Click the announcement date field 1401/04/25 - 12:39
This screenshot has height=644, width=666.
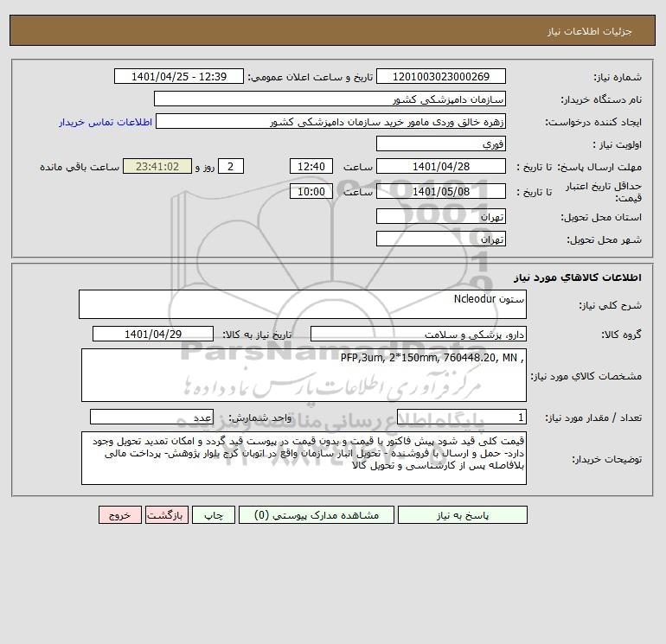[179, 76]
